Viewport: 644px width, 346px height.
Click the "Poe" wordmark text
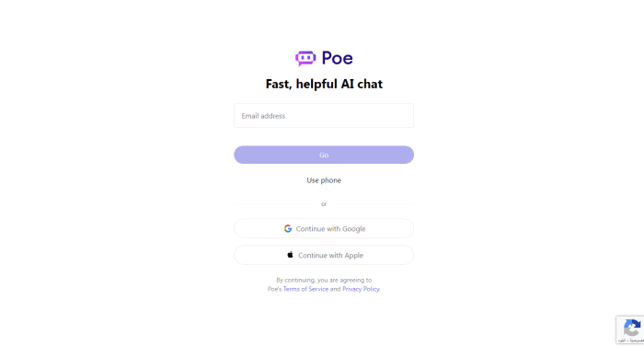point(338,58)
